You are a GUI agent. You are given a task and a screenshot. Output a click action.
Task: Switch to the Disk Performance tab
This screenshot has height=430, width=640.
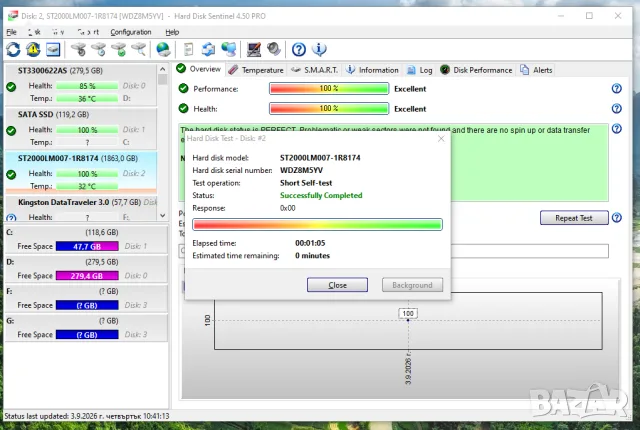[x=476, y=70]
